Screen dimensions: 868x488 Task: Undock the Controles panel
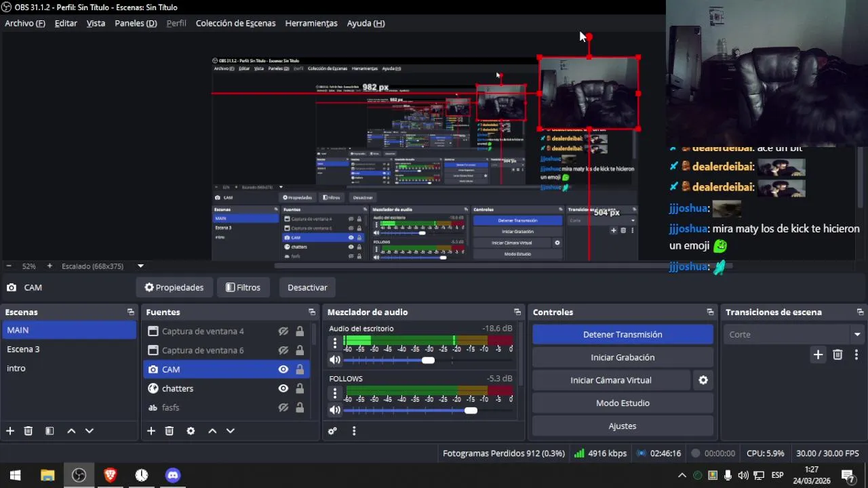coord(710,312)
